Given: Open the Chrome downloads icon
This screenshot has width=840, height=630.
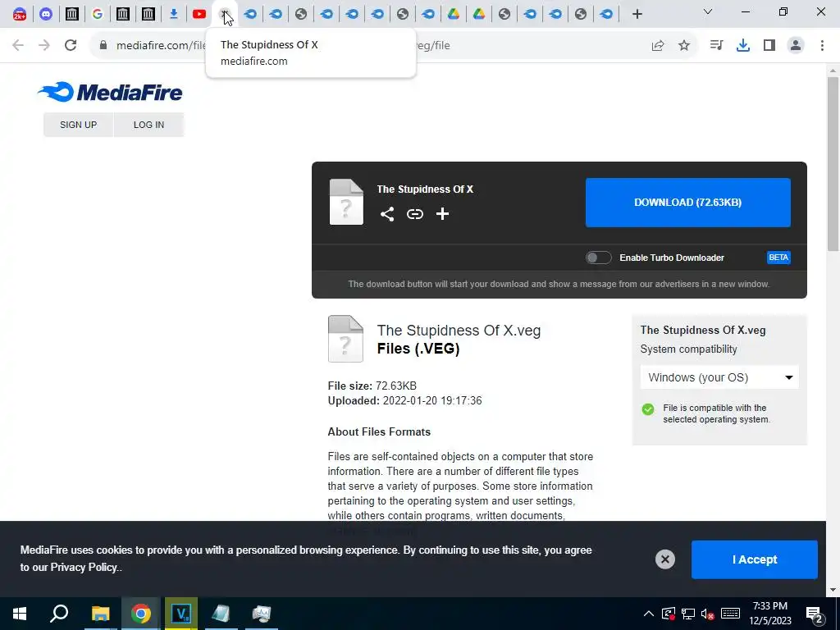Looking at the screenshot, I should point(743,46).
